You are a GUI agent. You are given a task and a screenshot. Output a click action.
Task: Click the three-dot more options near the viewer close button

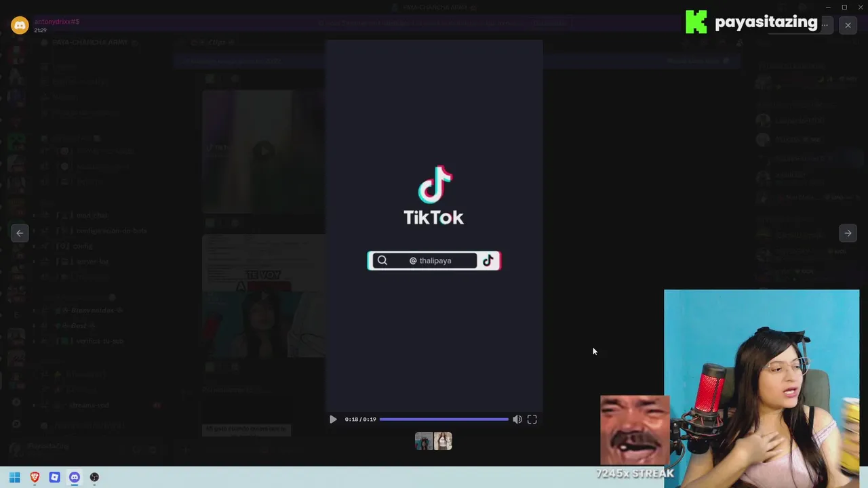(x=825, y=25)
